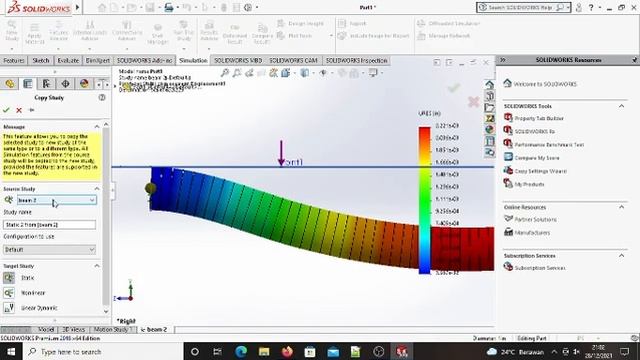The width and height of the screenshot is (640, 360).
Task: Click the red cancel X in the viewport corner
Action: tap(473, 102)
